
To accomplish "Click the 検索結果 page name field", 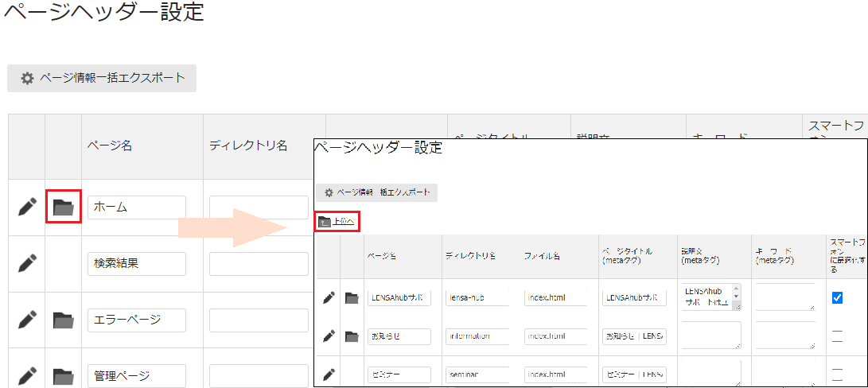I will [137, 264].
